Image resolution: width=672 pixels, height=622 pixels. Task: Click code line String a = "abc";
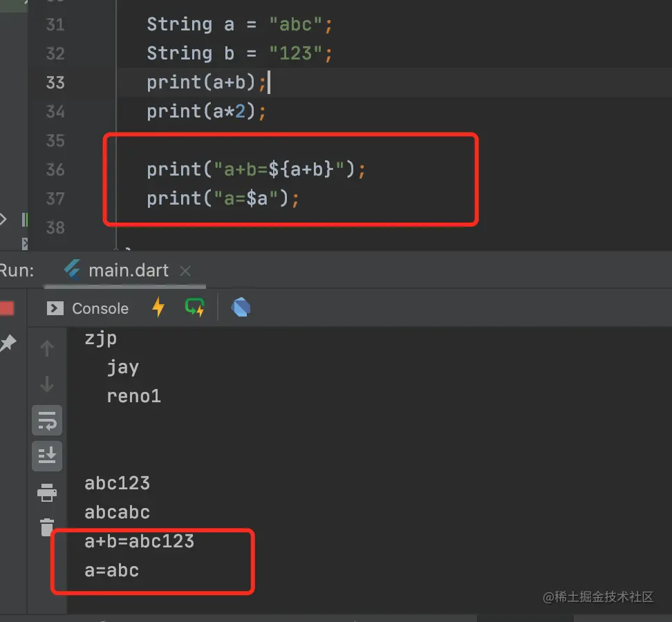(x=239, y=24)
